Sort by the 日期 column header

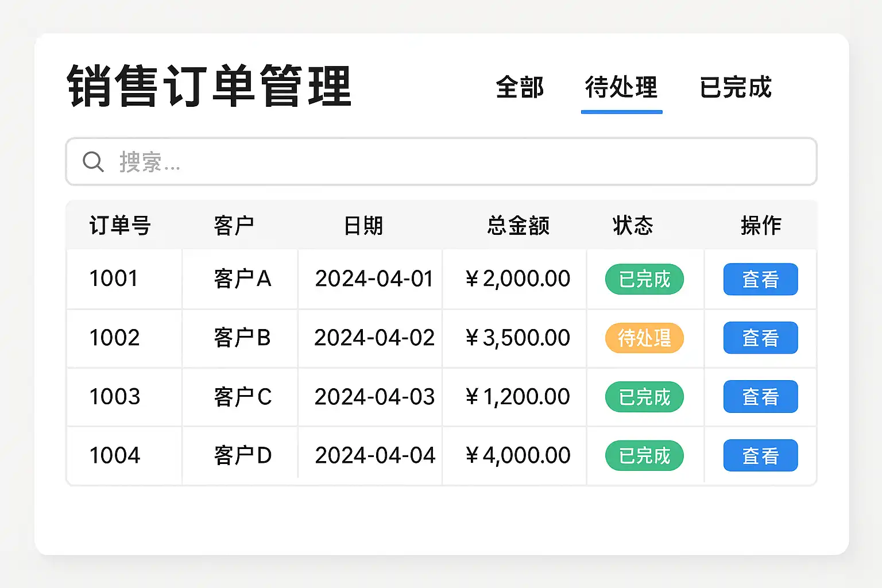[363, 225]
